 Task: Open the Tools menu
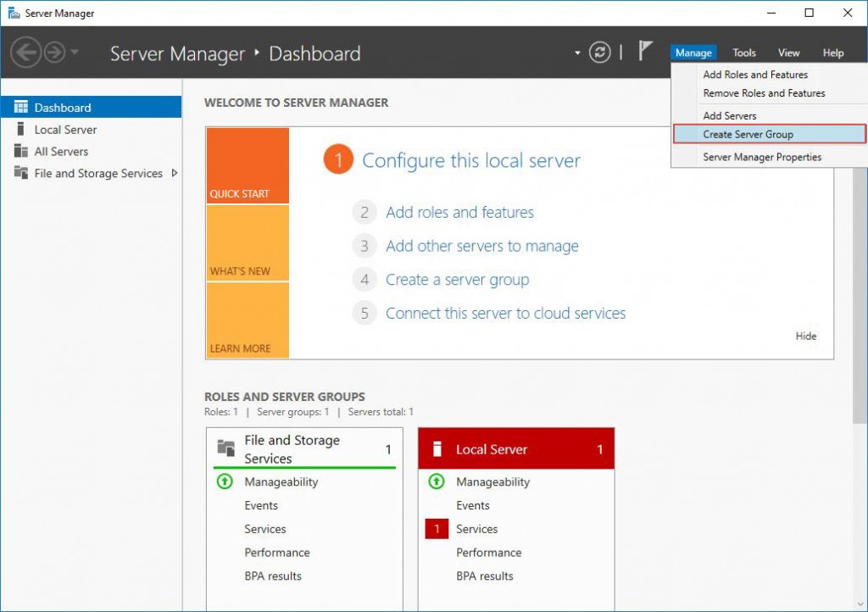pos(743,52)
